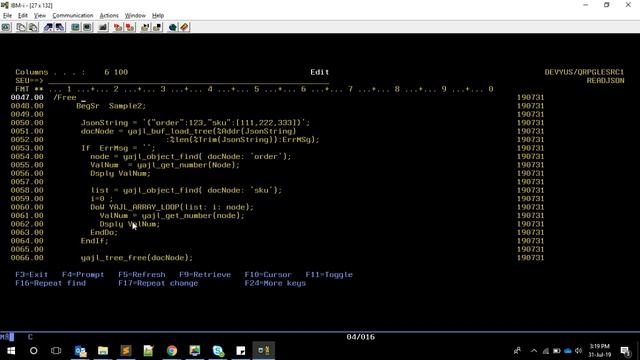Click the orange Help Index icon
This screenshot has width=640, height=360.
(x=184, y=27)
